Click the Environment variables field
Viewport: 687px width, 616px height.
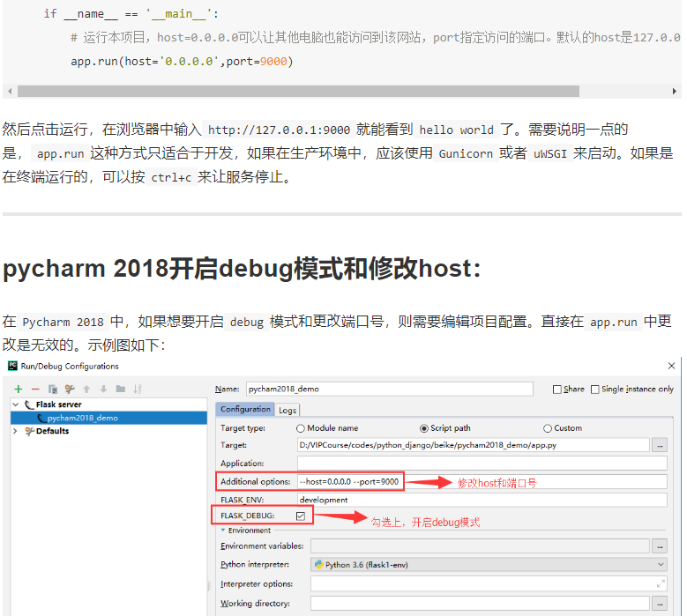480,546
